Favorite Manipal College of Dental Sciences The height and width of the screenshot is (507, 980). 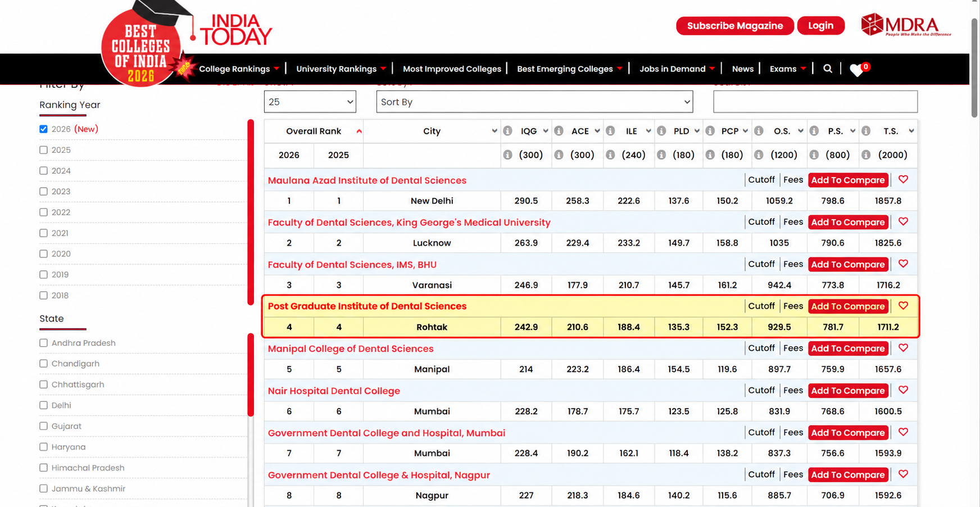[x=903, y=348]
